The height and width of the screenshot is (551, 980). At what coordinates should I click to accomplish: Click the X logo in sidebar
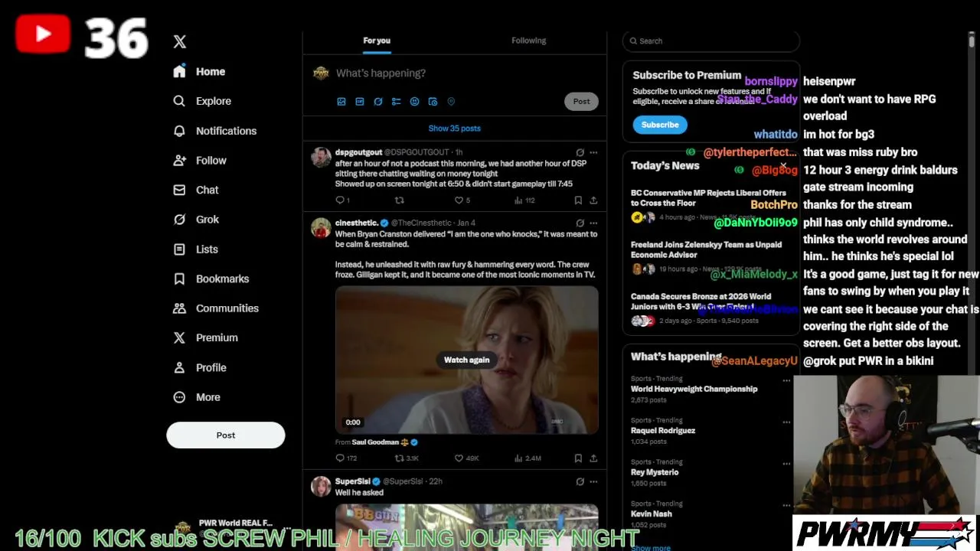click(179, 42)
